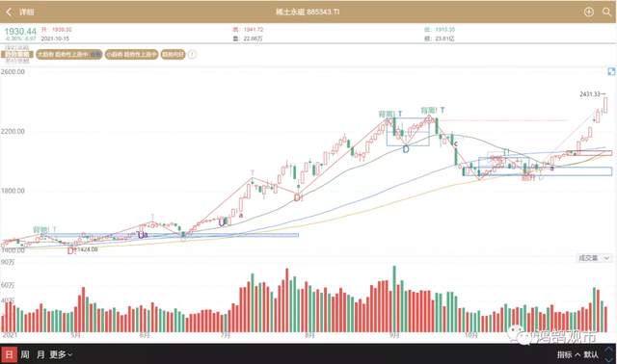Screen dimensions: 617x364
Task: Add to watchlist with the plus circle icon
Action: pos(589,12)
